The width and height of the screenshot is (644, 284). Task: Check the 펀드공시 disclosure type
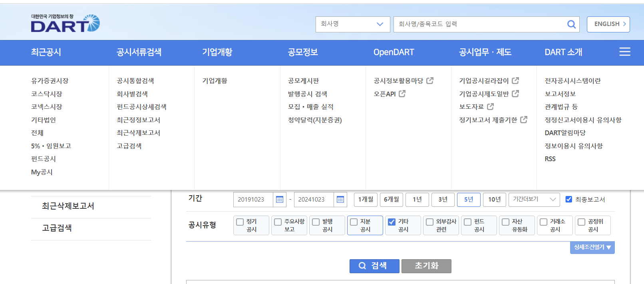(x=468, y=222)
